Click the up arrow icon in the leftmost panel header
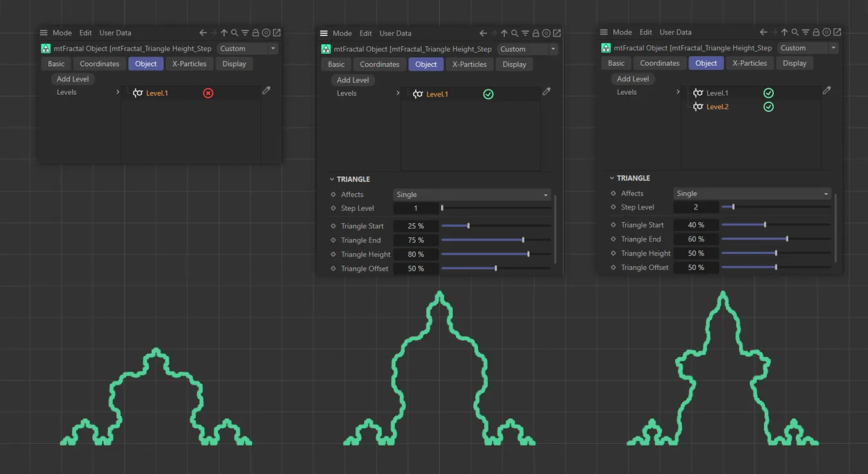The image size is (868, 474). tap(224, 33)
